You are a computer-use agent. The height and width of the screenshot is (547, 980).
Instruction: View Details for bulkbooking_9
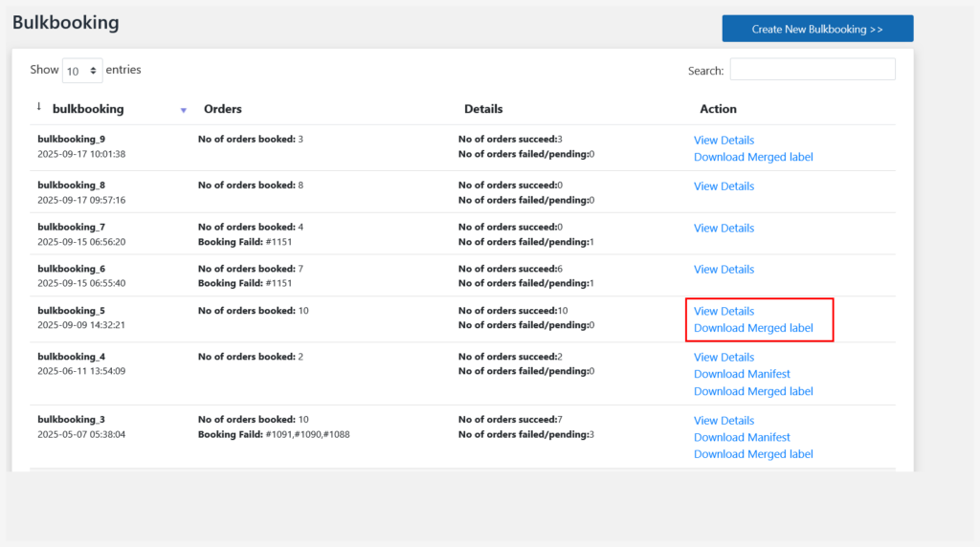tap(724, 141)
